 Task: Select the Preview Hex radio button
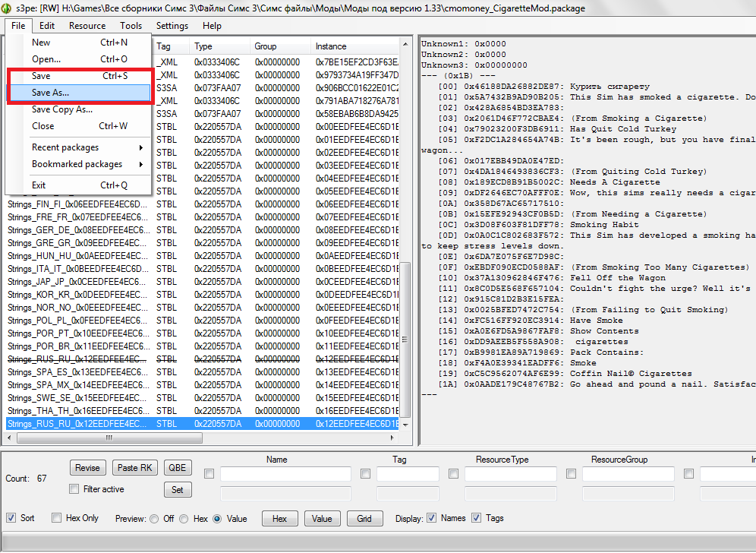(186, 519)
